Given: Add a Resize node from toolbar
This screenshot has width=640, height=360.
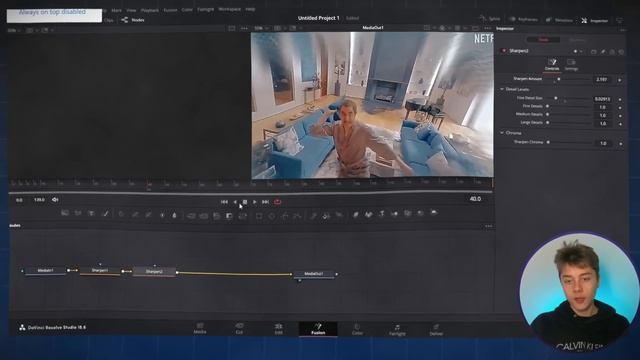Looking at the screenshot, I should click(x=229, y=216).
